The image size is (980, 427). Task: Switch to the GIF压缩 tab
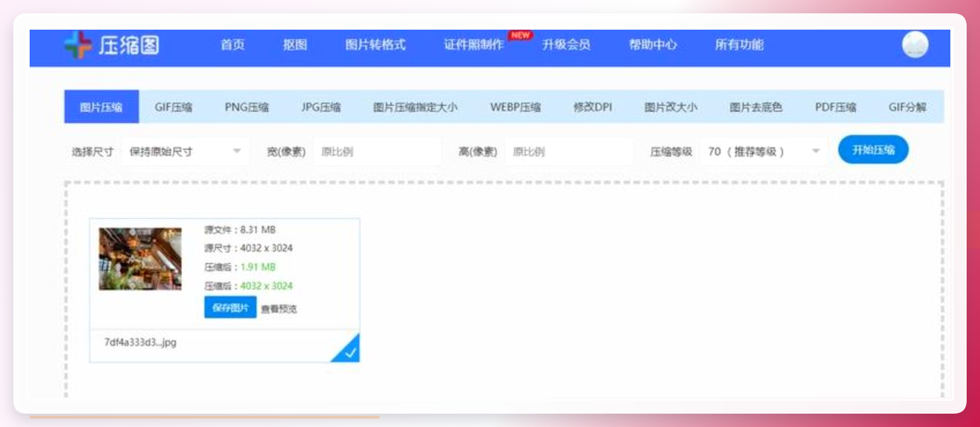[x=173, y=107]
